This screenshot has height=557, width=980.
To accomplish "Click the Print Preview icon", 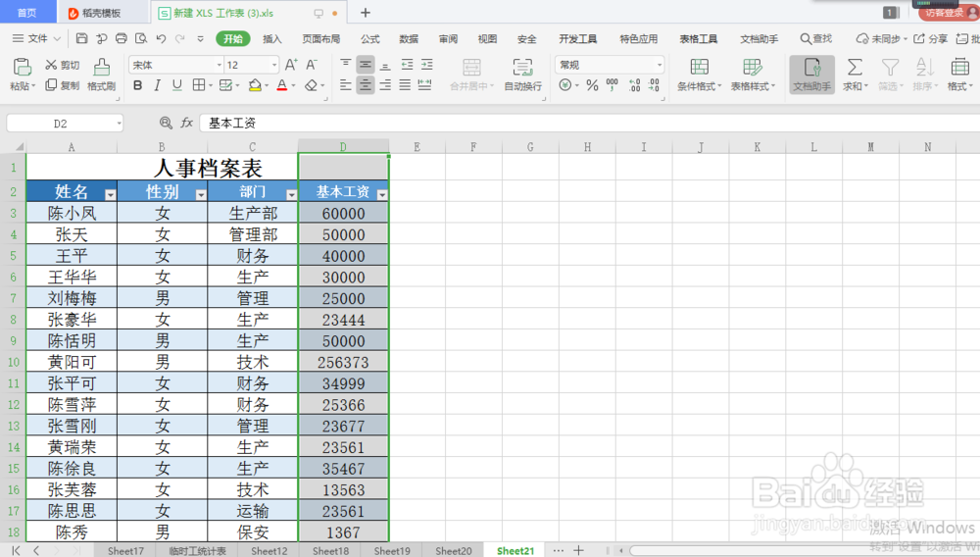I will point(141,39).
